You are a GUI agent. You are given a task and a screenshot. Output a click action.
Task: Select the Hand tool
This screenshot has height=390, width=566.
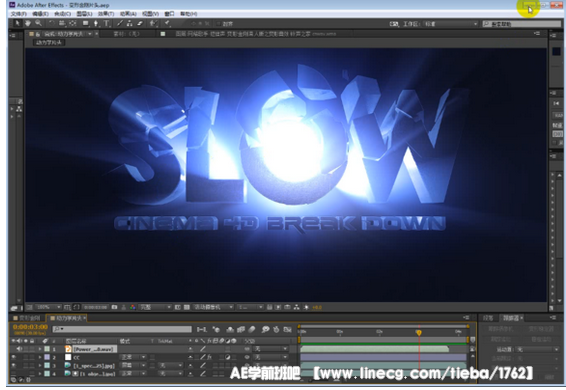click(27, 23)
